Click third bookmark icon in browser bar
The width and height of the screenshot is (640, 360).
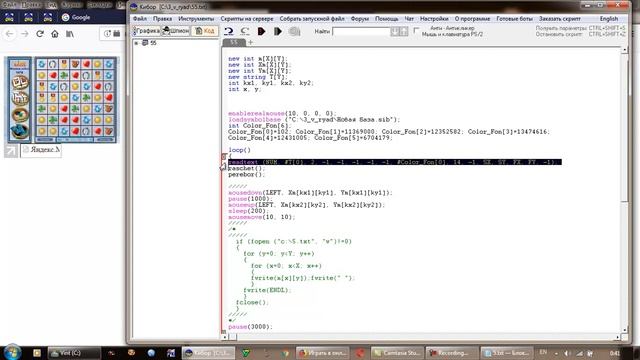47,18
